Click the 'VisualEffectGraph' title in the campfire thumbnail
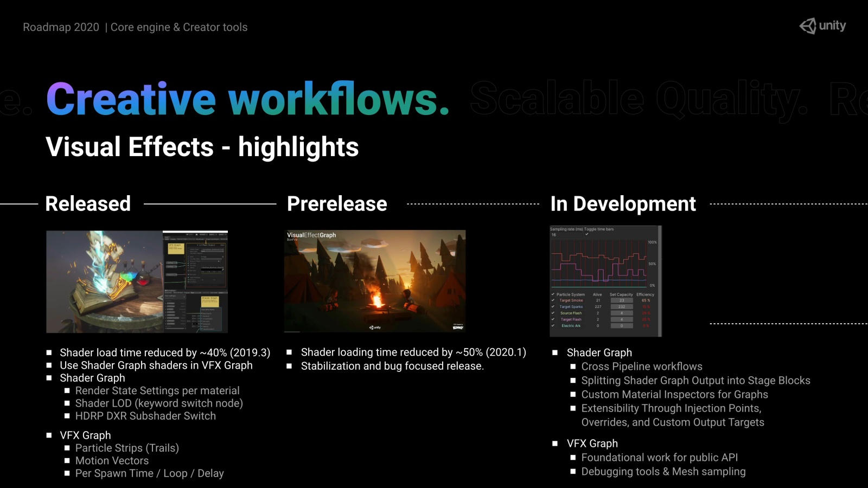 coord(311,235)
